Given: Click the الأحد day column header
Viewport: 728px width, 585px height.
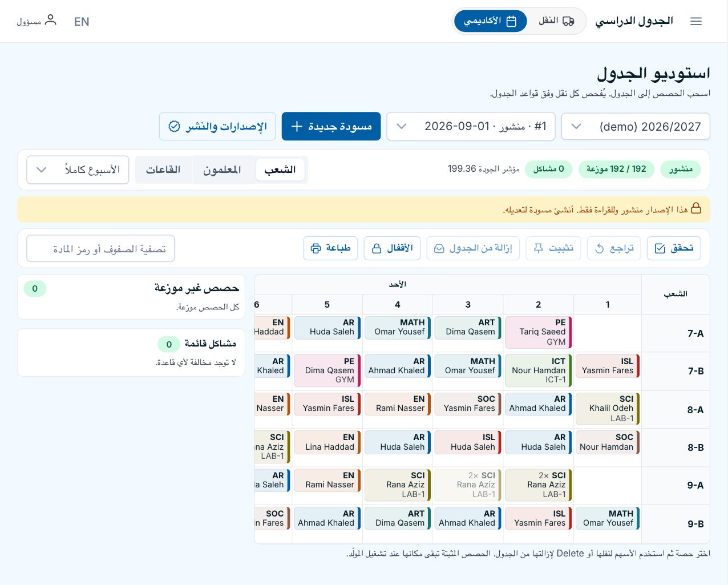Looking at the screenshot, I should click(397, 284).
